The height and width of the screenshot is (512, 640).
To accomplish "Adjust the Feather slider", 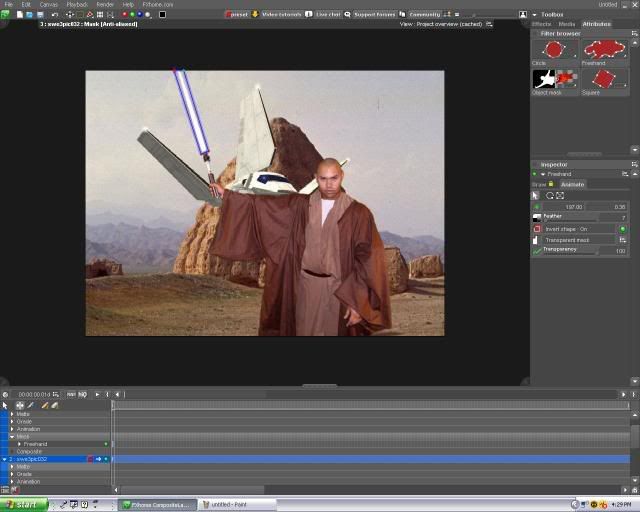I will pos(571,220).
